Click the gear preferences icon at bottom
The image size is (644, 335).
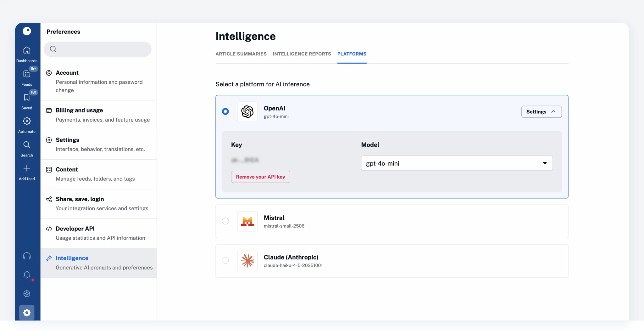27,313
